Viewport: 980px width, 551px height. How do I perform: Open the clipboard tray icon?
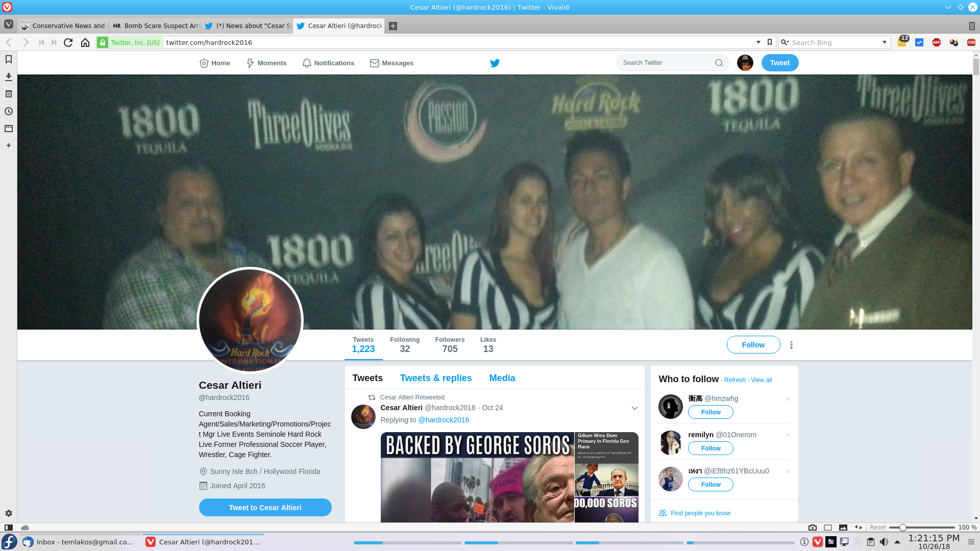coord(871,542)
